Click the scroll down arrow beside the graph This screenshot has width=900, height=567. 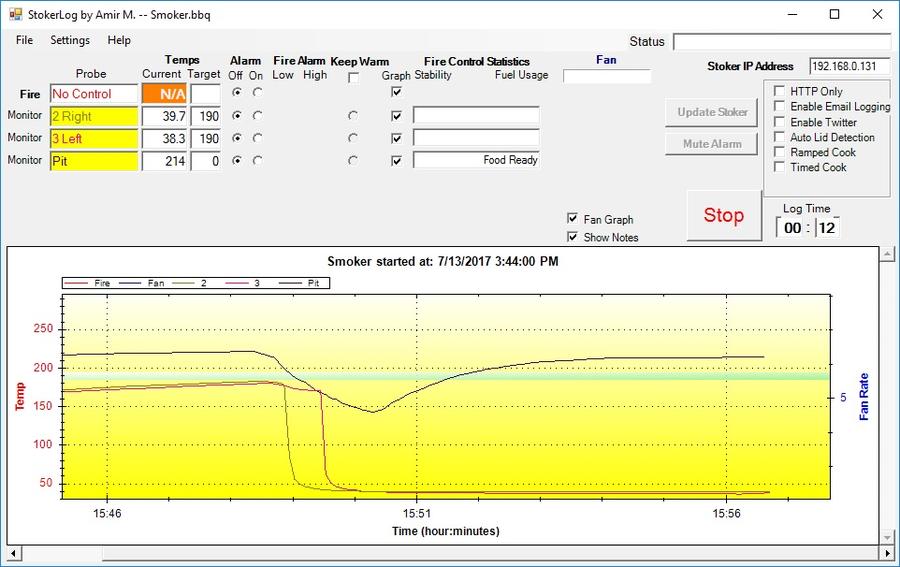point(886,538)
